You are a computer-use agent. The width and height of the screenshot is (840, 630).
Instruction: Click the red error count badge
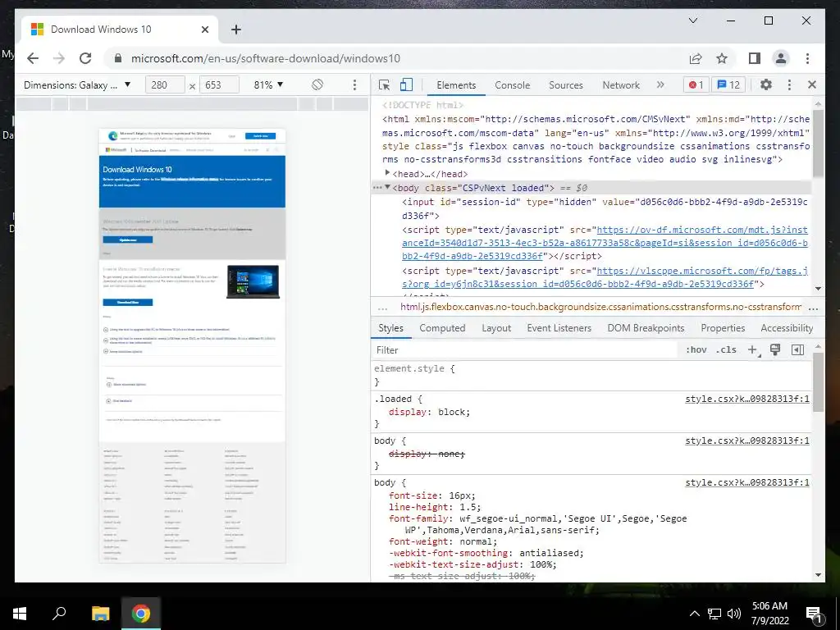[x=696, y=84]
